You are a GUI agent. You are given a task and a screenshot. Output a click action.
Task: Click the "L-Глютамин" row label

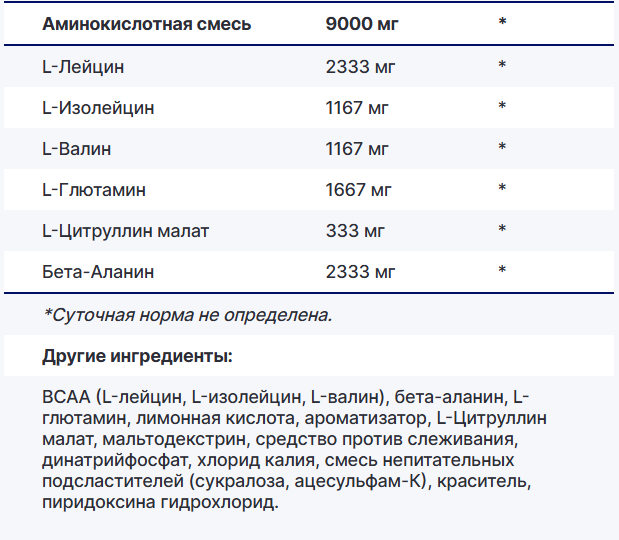coord(94,189)
